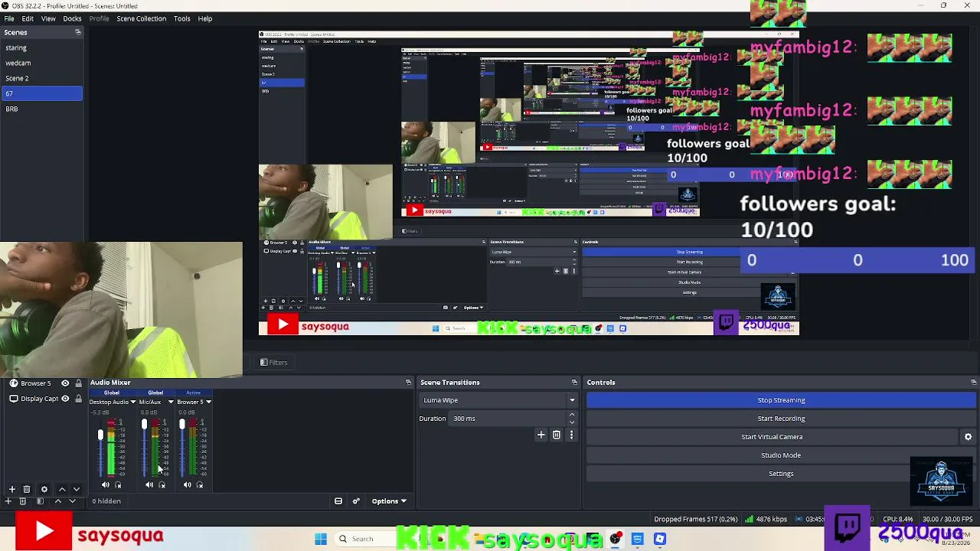The width and height of the screenshot is (980, 551).
Task: Mute the Mic/Aux channel
Action: coord(149,485)
